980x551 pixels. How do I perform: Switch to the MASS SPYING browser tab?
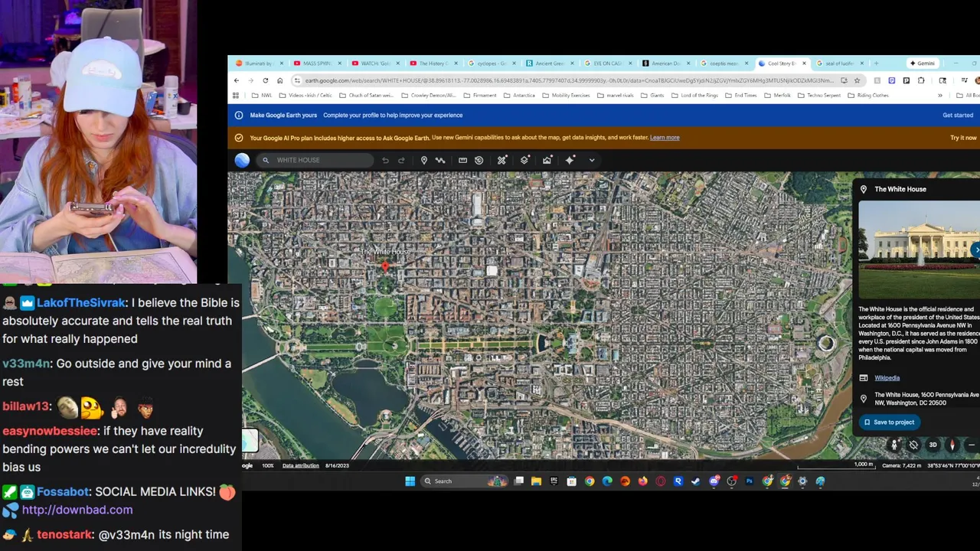point(316,64)
